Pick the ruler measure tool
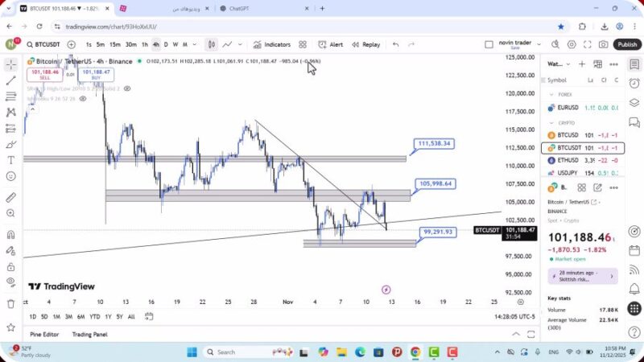 (x=10, y=197)
